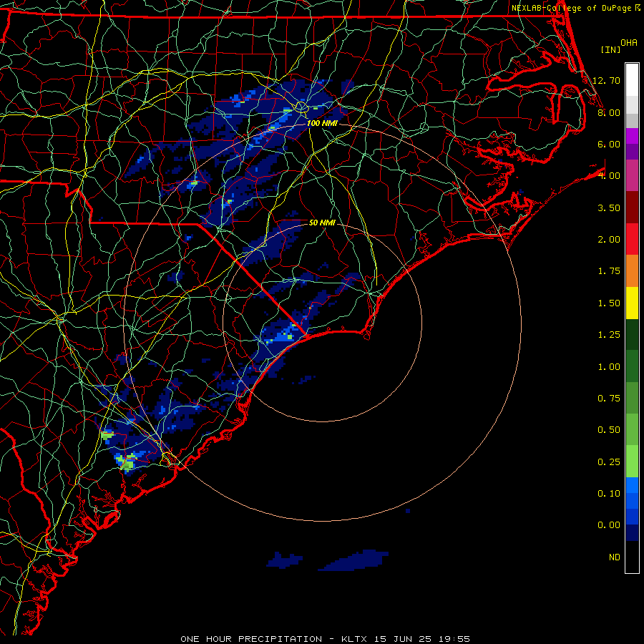Viewport: 644px width, 644px height.
Task: Pick the orange swatch beside 1.75
Action: pos(632,271)
